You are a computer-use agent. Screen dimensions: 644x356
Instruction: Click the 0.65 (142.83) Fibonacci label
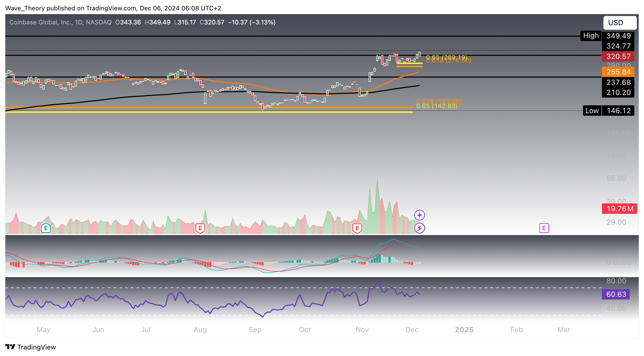[x=437, y=106]
